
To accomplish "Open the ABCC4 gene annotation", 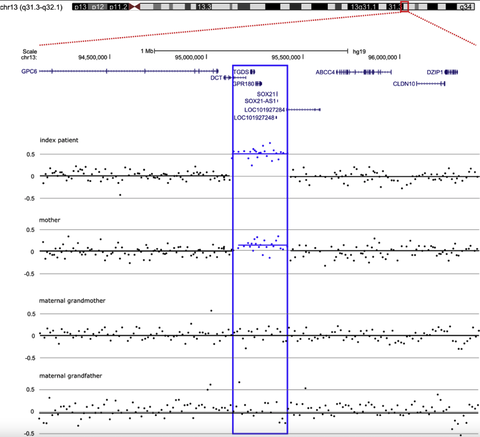I will [325, 72].
